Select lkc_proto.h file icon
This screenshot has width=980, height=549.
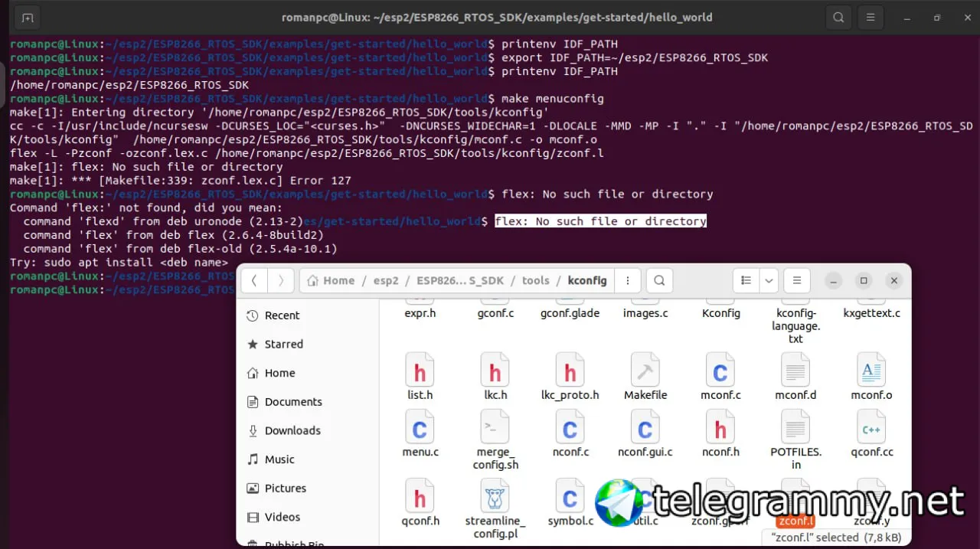[570, 371]
